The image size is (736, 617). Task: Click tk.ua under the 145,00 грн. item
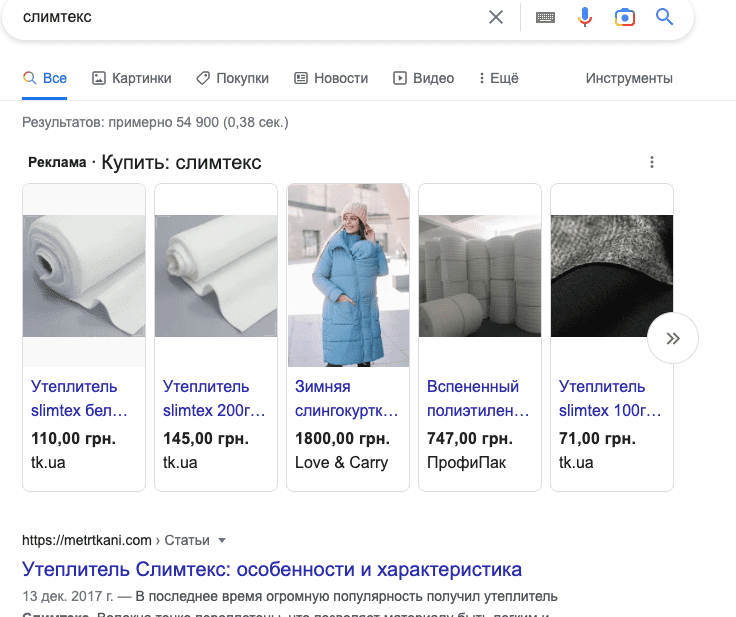(180, 463)
